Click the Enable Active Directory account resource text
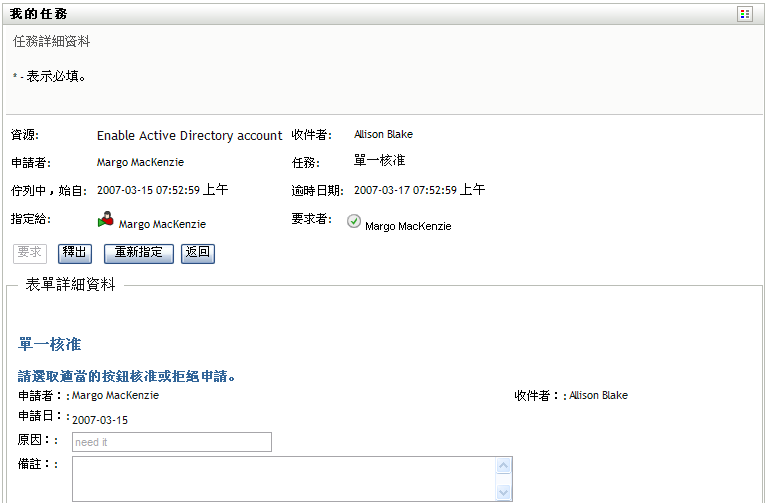 (x=190, y=136)
